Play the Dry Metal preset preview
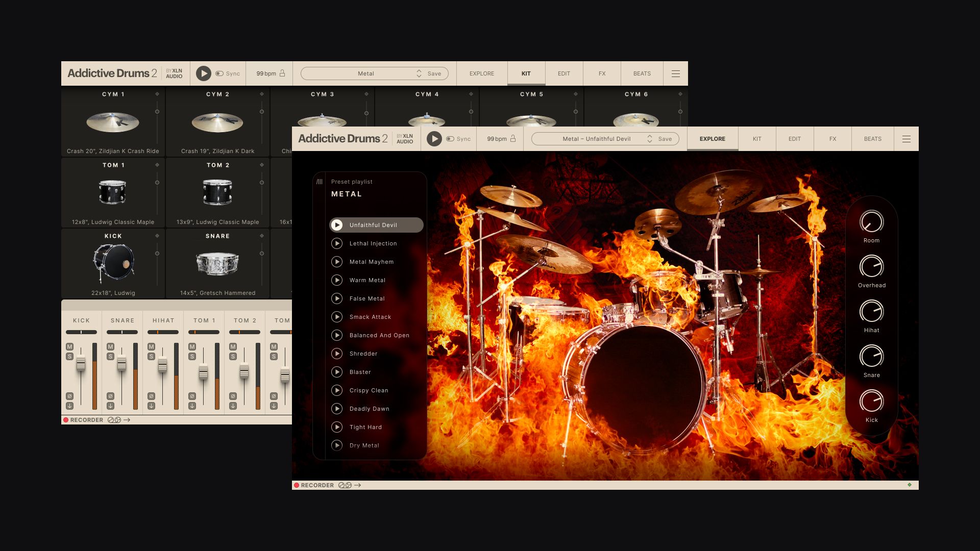The height and width of the screenshot is (551, 980). tap(337, 445)
